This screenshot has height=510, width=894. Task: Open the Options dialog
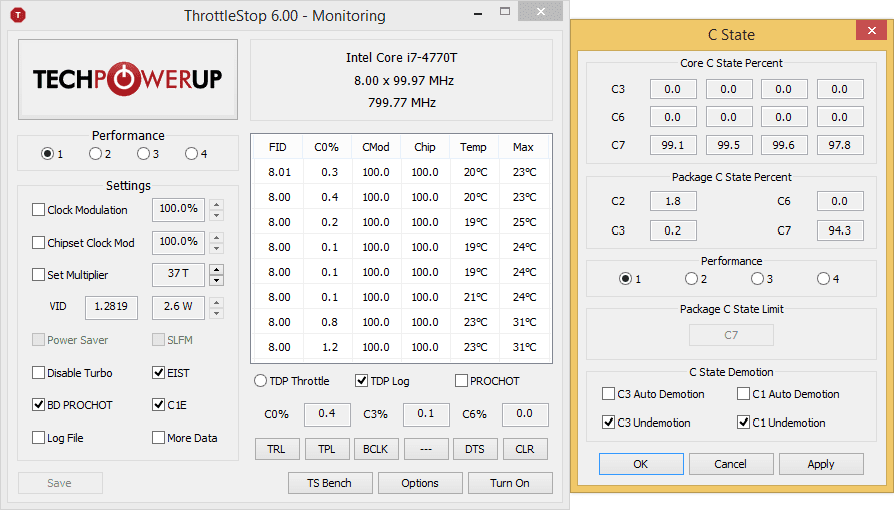(x=420, y=483)
